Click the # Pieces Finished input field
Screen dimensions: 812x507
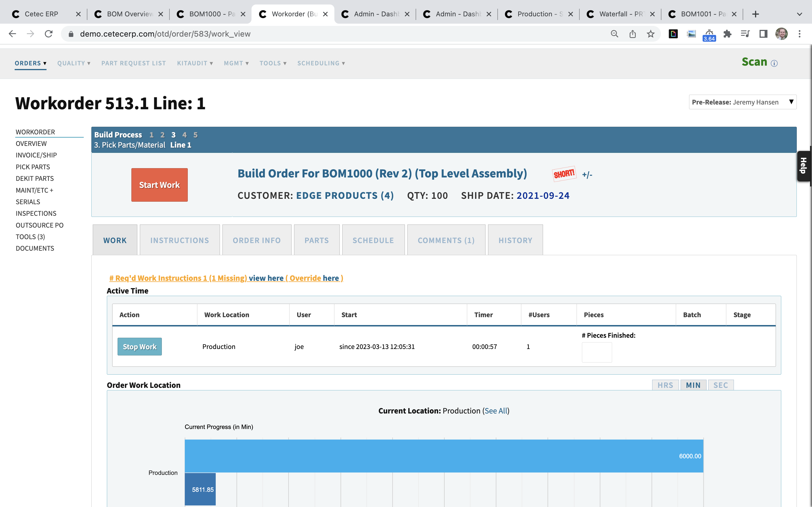coord(597,352)
